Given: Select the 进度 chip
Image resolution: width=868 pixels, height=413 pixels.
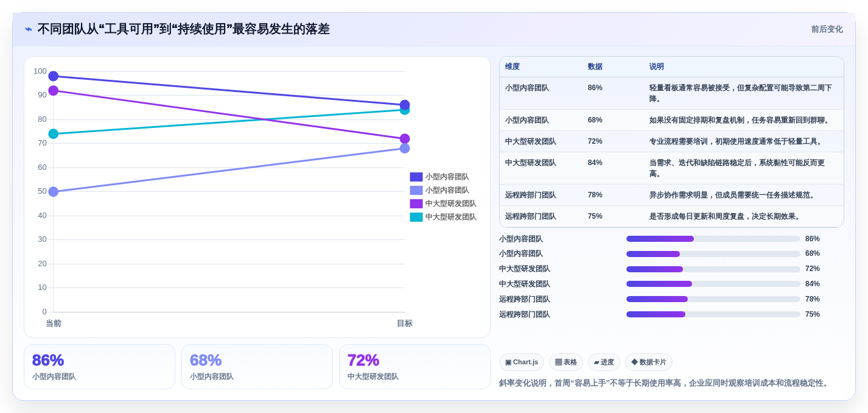Looking at the screenshot, I should (604, 362).
